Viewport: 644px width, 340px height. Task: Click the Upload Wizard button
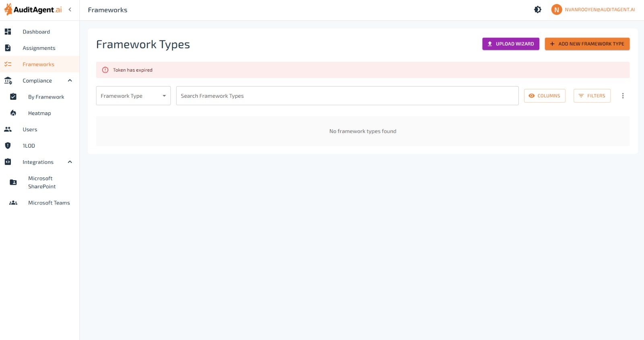pos(510,44)
